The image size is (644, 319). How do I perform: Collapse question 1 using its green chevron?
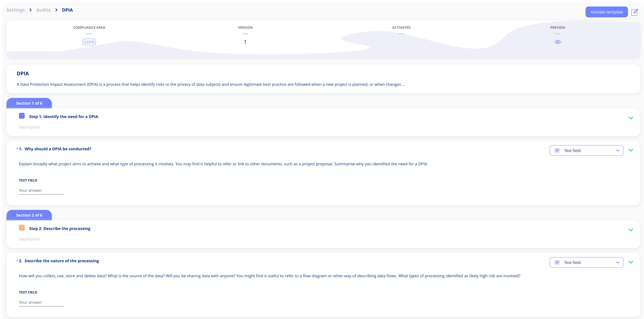pos(631,150)
